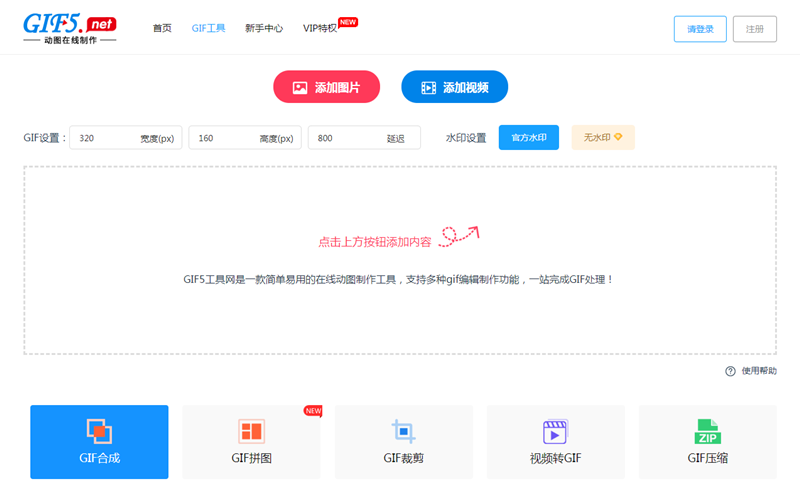This screenshot has height=482, width=800.
Task: Select the 无水印 option
Action: (603, 138)
